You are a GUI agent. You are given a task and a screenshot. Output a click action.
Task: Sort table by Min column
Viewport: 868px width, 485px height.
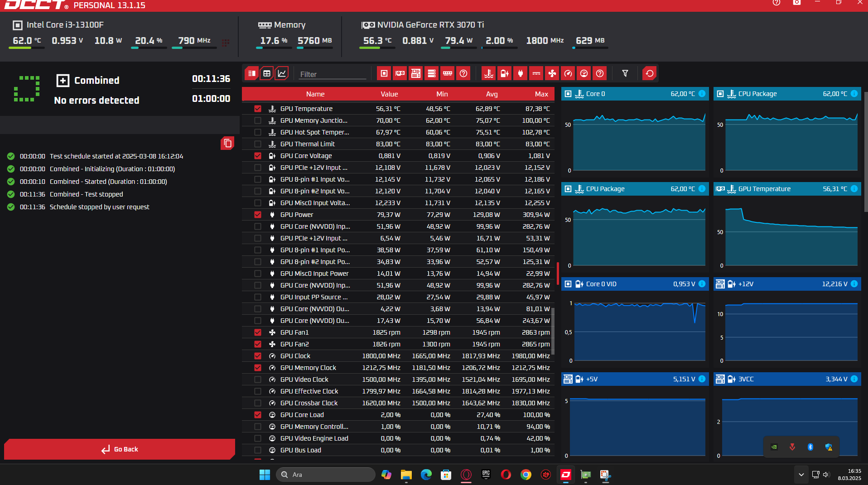[x=442, y=94]
